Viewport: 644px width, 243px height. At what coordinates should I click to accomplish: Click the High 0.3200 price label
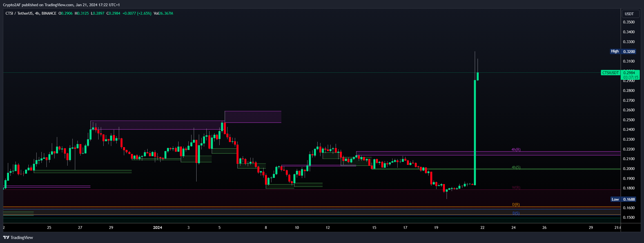click(623, 51)
